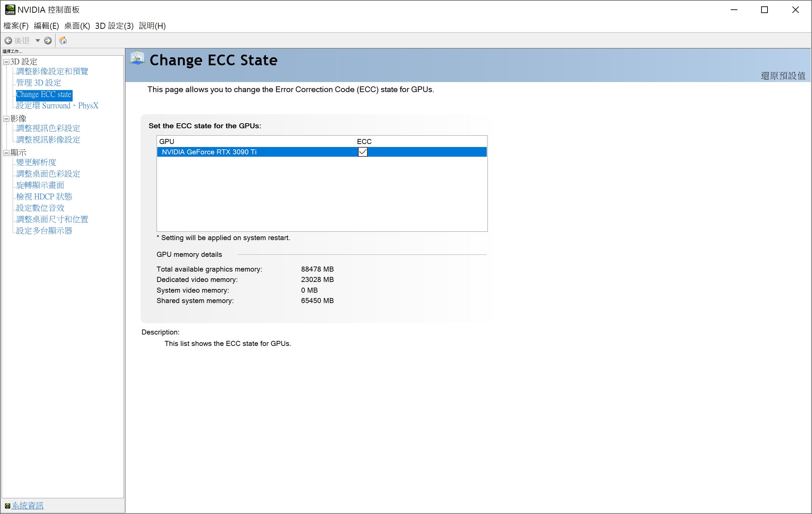
Task: Open the 桌面(K) menu
Action: [x=77, y=26]
